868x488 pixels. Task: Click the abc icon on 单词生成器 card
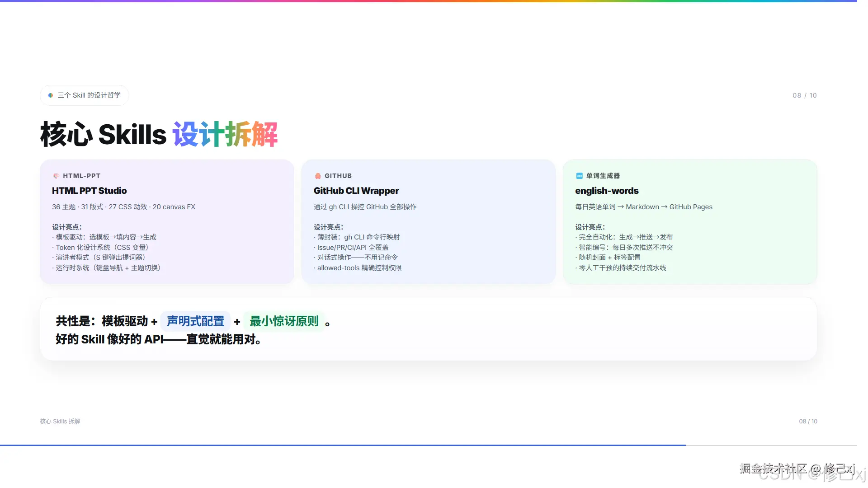579,176
